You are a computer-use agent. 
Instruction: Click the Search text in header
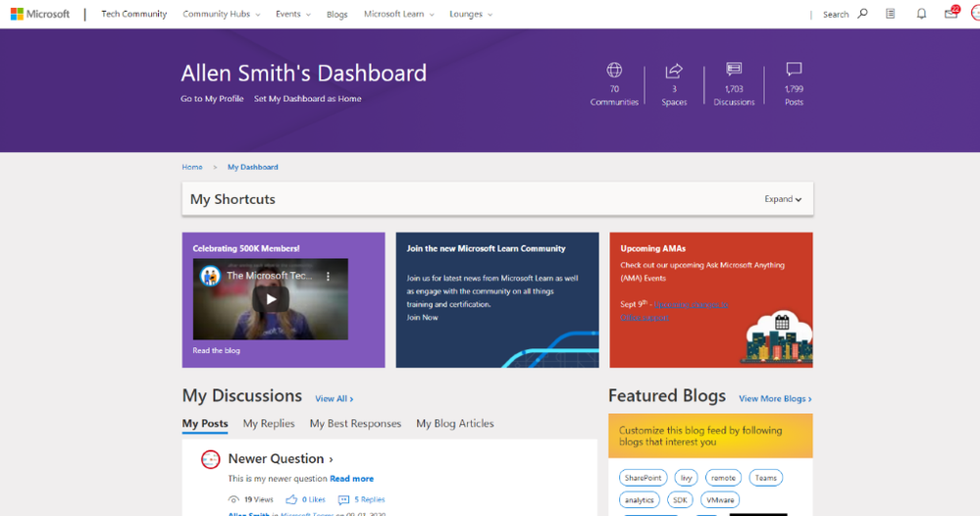tap(836, 15)
